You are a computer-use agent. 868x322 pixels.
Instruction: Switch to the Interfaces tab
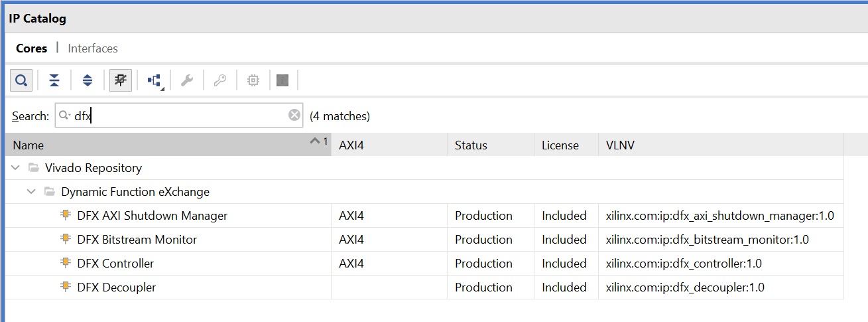tap(93, 48)
